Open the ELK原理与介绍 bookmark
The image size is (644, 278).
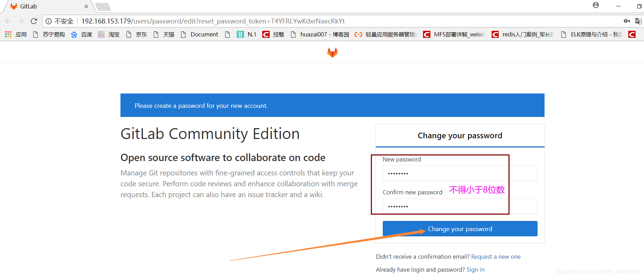pyautogui.click(x=591, y=34)
